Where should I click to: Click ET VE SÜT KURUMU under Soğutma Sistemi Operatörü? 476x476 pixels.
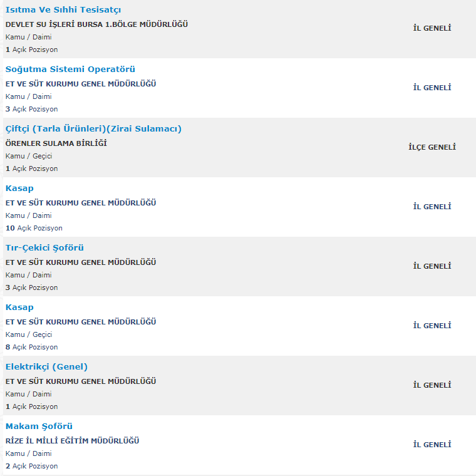coord(81,84)
